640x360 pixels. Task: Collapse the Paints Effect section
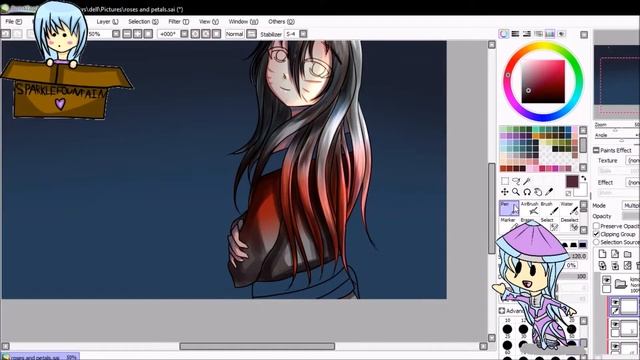596,150
